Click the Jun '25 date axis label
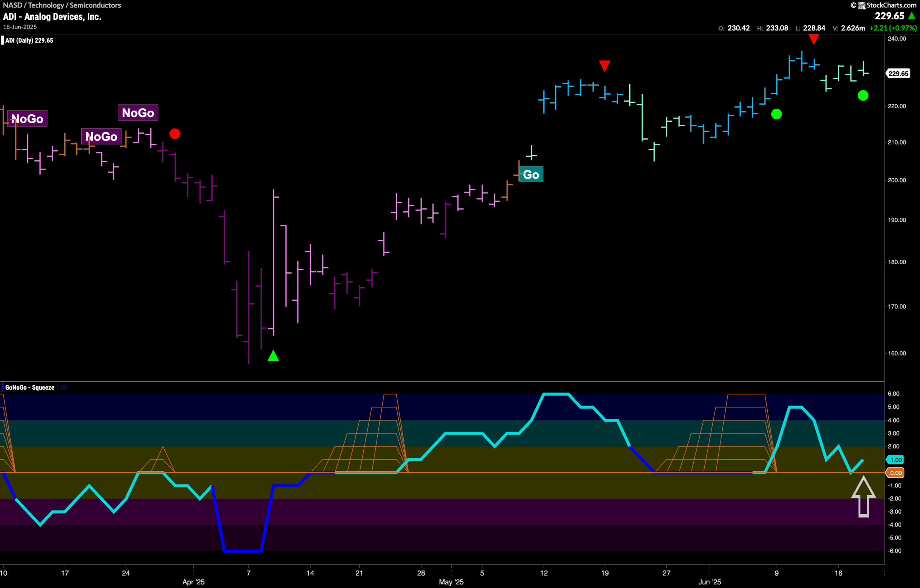 tap(709, 582)
